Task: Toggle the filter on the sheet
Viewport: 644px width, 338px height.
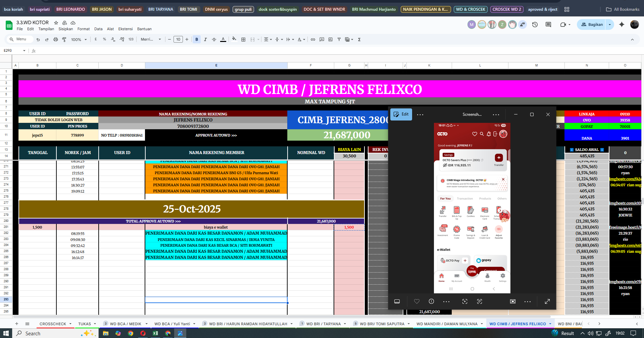Action: click(x=339, y=39)
